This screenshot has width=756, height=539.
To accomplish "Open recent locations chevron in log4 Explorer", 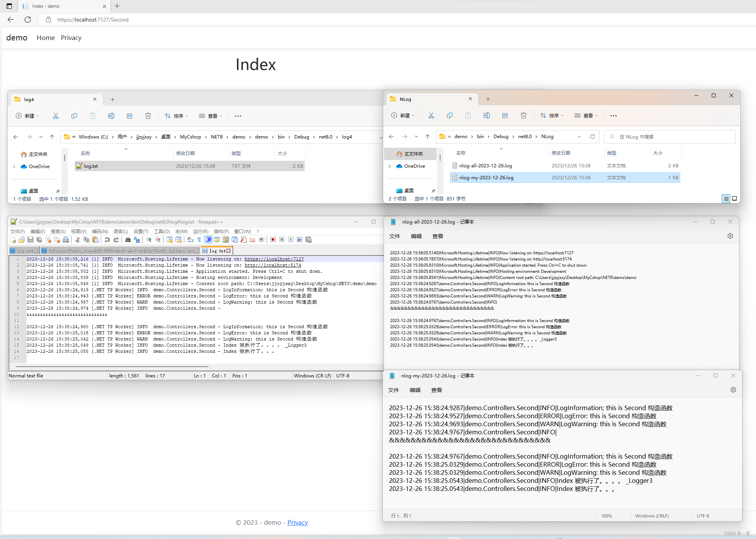I will click(41, 137).
